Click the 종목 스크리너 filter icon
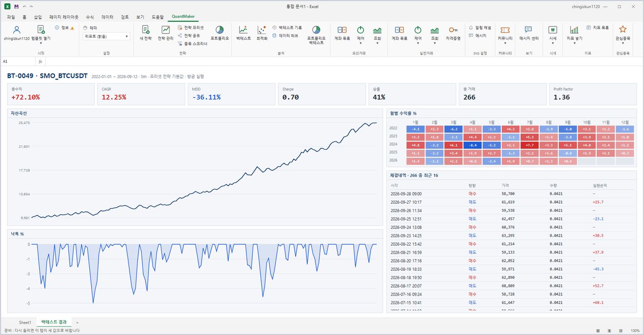The height and width of the screenshot is (335, 644). pos(192,44)
